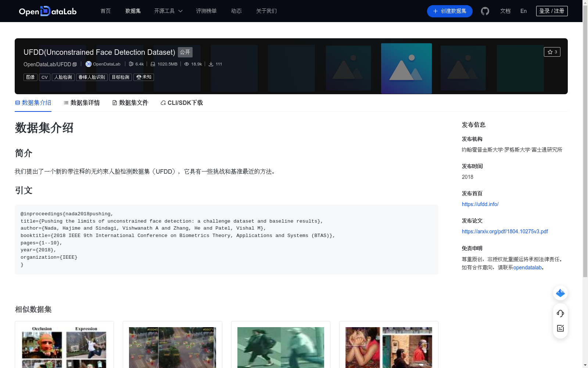Image resolution: width=588 pixels, height=368 pixels.
Task: Open the pedestrian similar dataset thumbnail
Action: 281,347
